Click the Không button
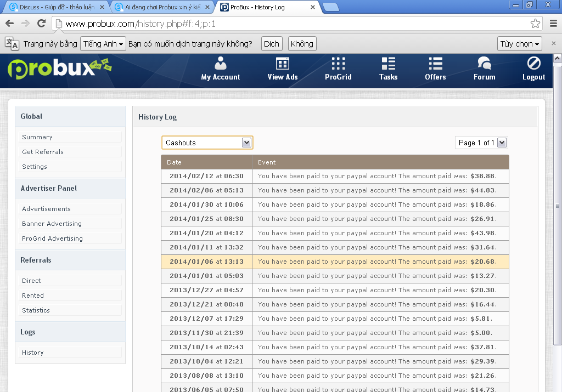The image size is (562, 392). tap(302, 44)
